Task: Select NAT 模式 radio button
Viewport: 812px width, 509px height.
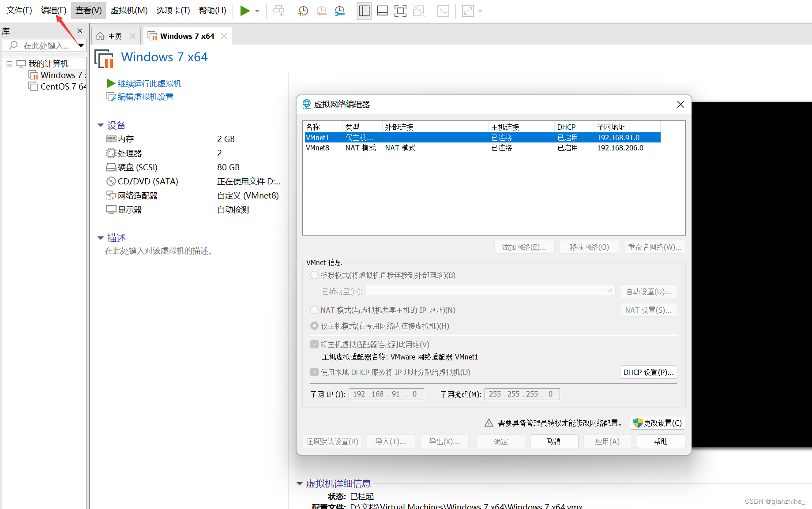Action: [314, 310]
